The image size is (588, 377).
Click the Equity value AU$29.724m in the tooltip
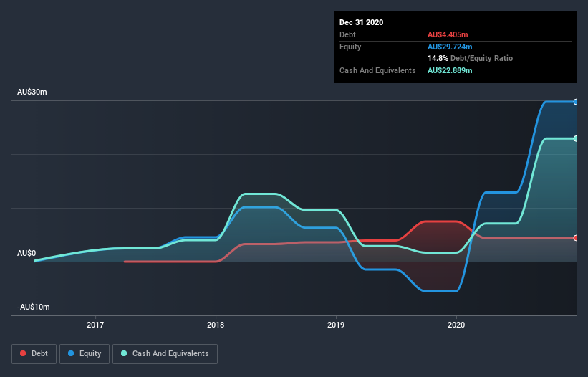[x=450, y=47]
